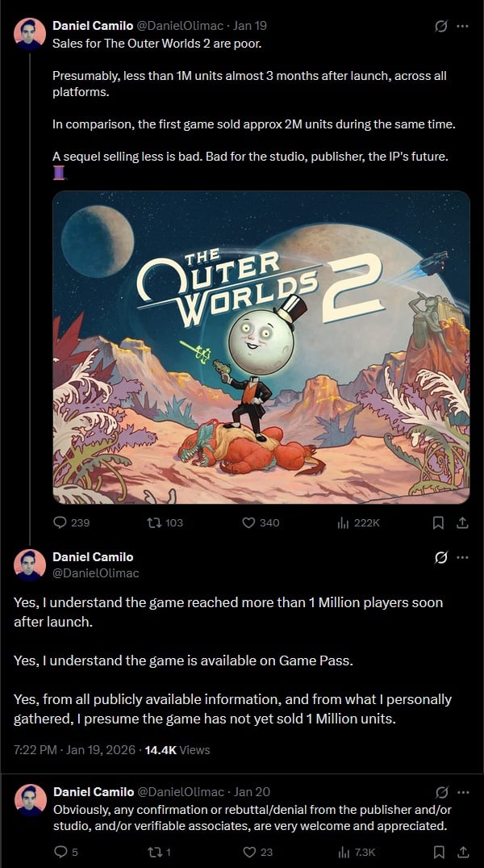Open The Outer Worlds 2 cover image

tap(261, 347)
